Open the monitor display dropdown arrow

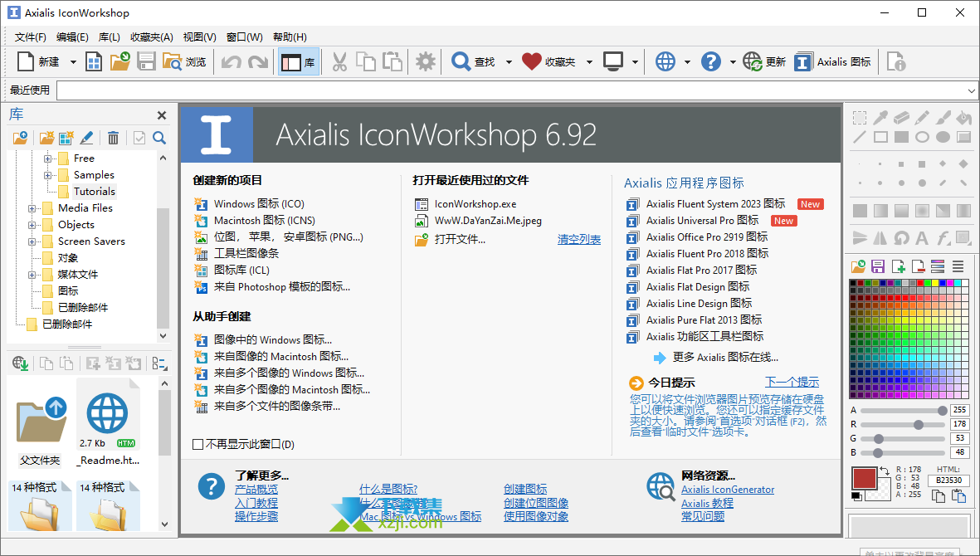click(635, 62)
